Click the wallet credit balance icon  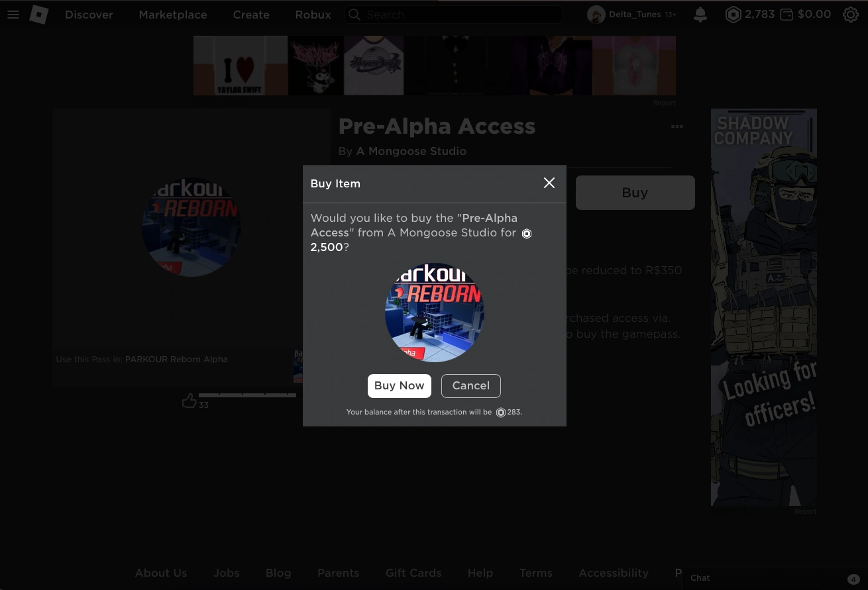coord(787,15)
